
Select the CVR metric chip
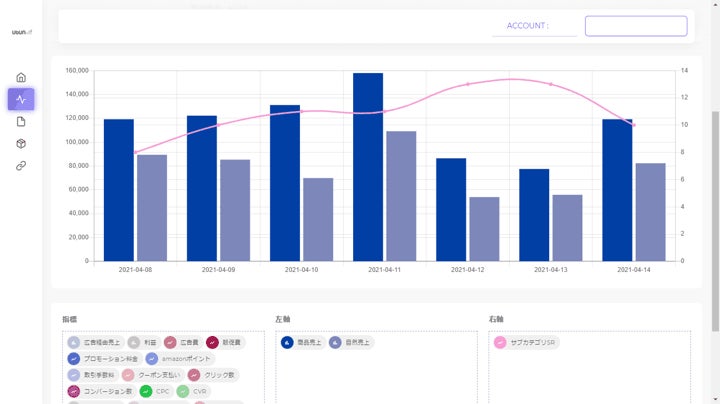tap(192, 391)
